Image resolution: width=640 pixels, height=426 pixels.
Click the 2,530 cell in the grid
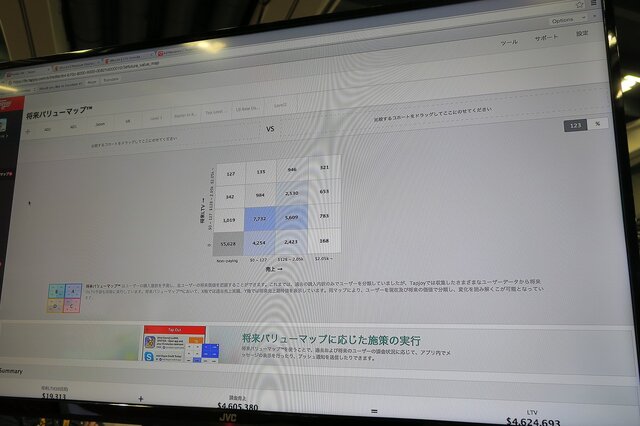pos(292,192)
